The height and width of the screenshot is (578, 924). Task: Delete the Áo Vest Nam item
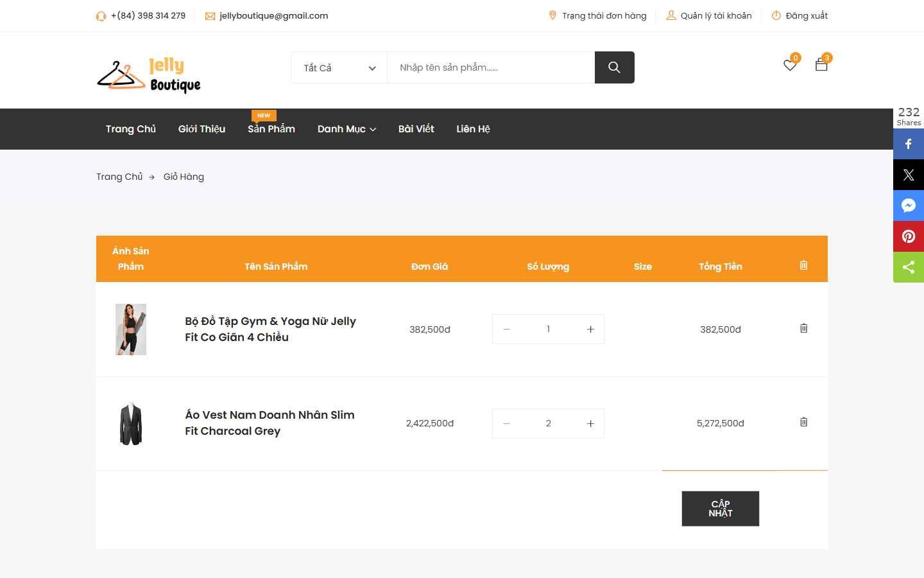(x=803, y=422)
